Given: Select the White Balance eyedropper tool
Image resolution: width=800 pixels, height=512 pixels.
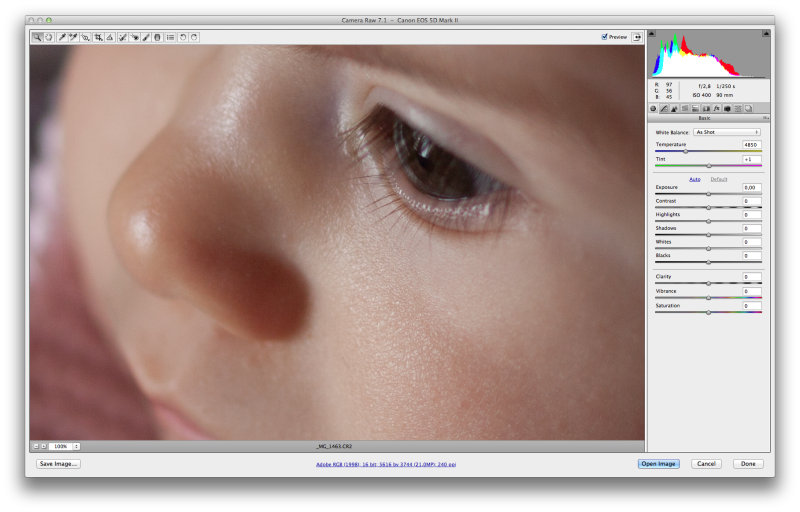Looking at the screenshot, I should tap(62, 37).
